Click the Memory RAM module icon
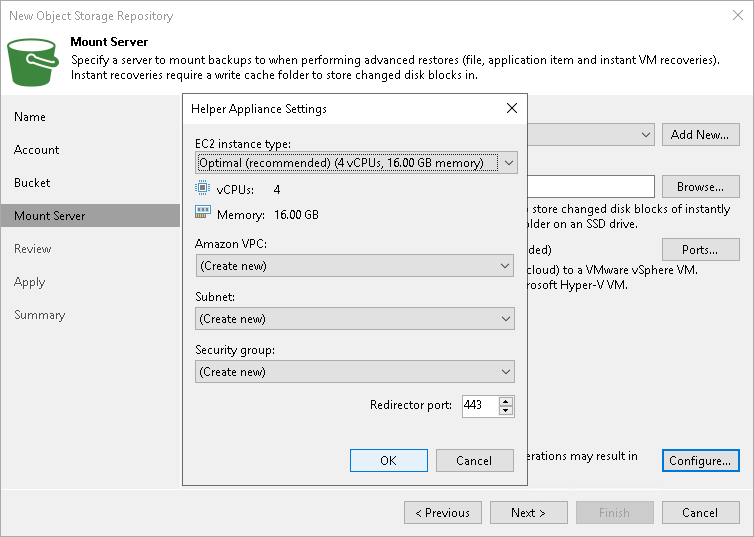The image size is (754, 537). click(203, 212)
